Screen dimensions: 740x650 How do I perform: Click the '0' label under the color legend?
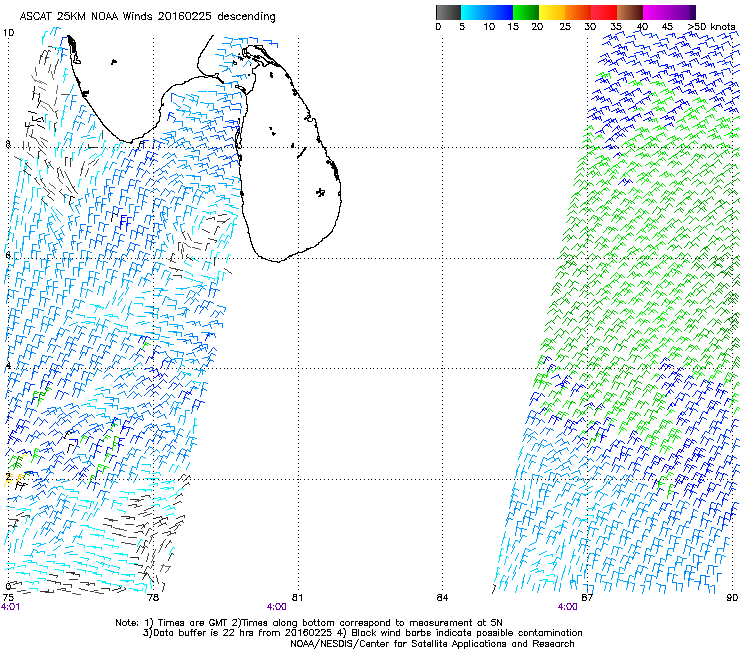coord(438,27)
